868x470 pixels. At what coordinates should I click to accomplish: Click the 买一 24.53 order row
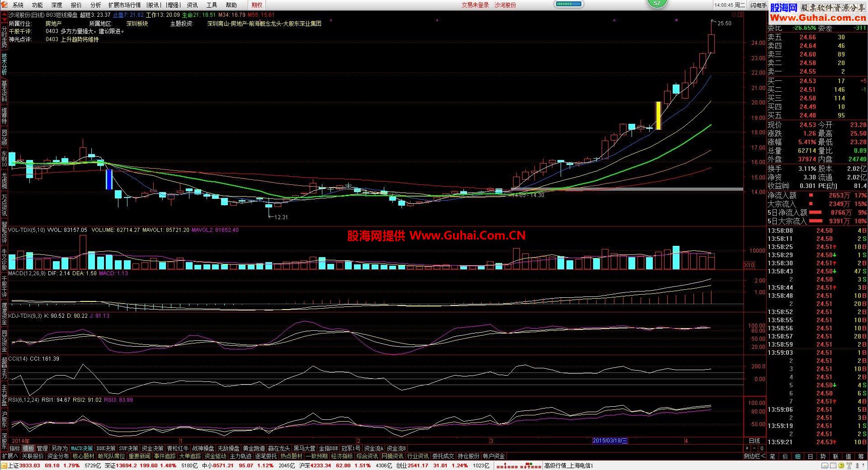pos(816,81)
